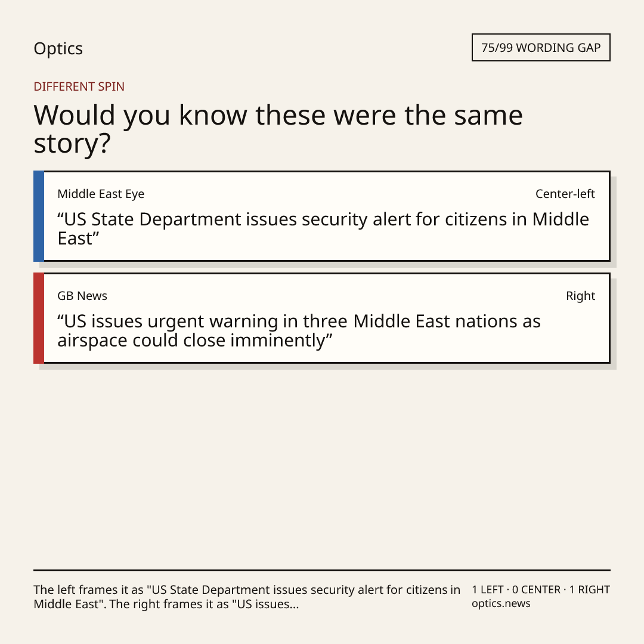The image size is (644, 644).
Task: Open the GB News headline card
Action: click(322, 318)
